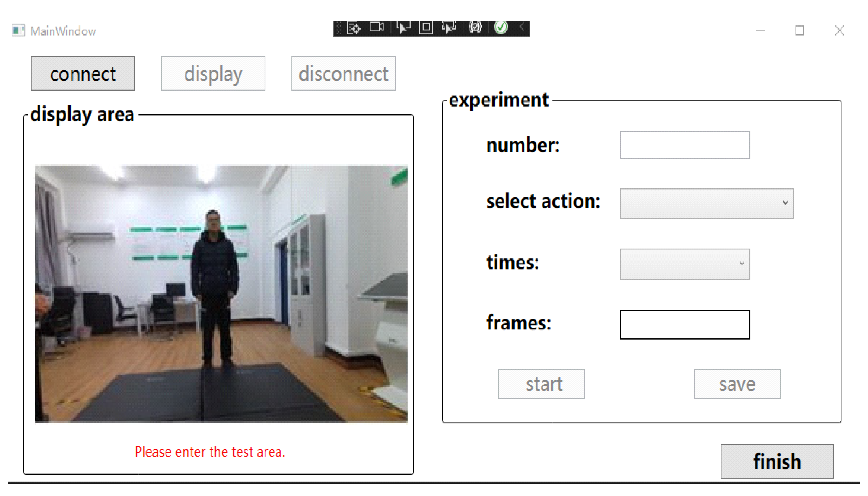Enable the Track Focused Element icon
The height and width of the screenshot is (496, 868).
(449, 28)
